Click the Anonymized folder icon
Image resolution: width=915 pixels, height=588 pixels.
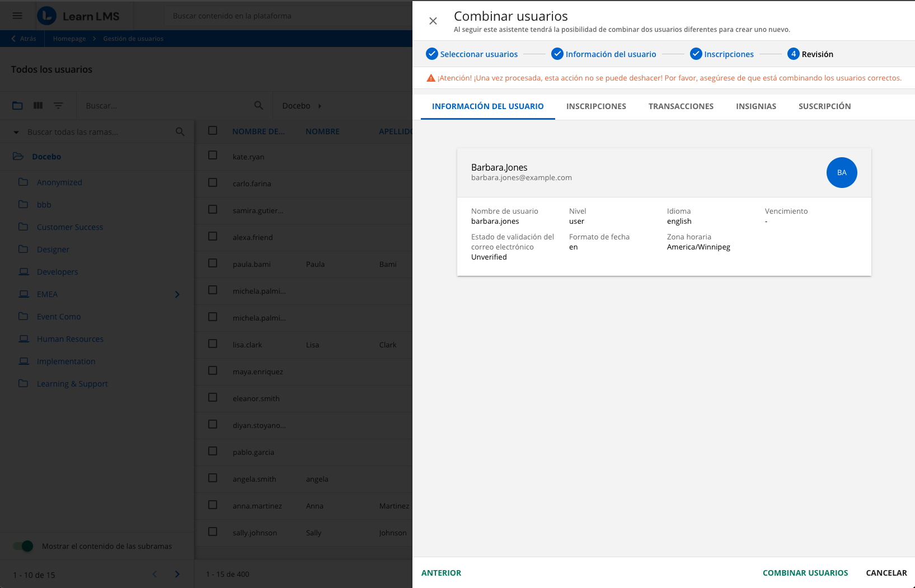pos(23,182)
